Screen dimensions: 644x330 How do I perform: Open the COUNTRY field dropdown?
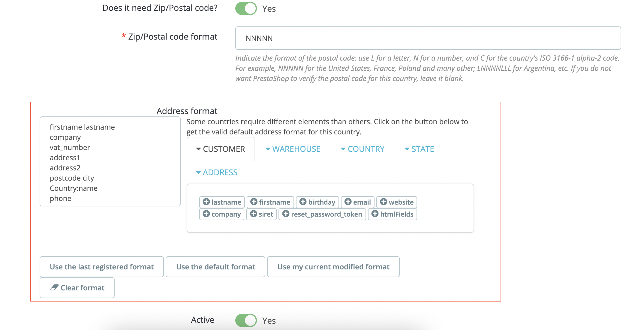coord(363,149)
